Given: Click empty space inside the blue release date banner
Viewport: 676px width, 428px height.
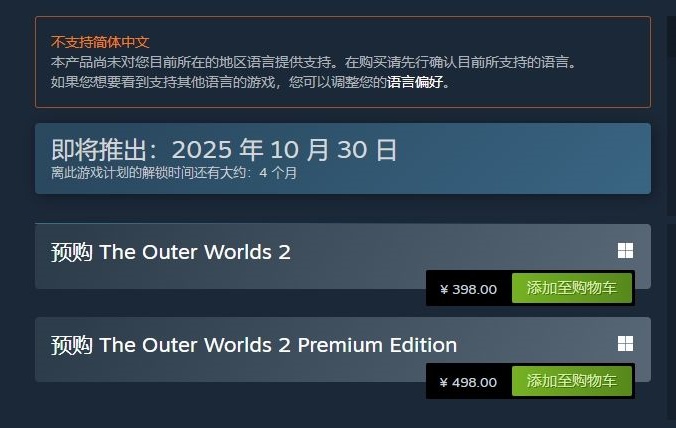Looking at the screenshot, I should [517, 159].
